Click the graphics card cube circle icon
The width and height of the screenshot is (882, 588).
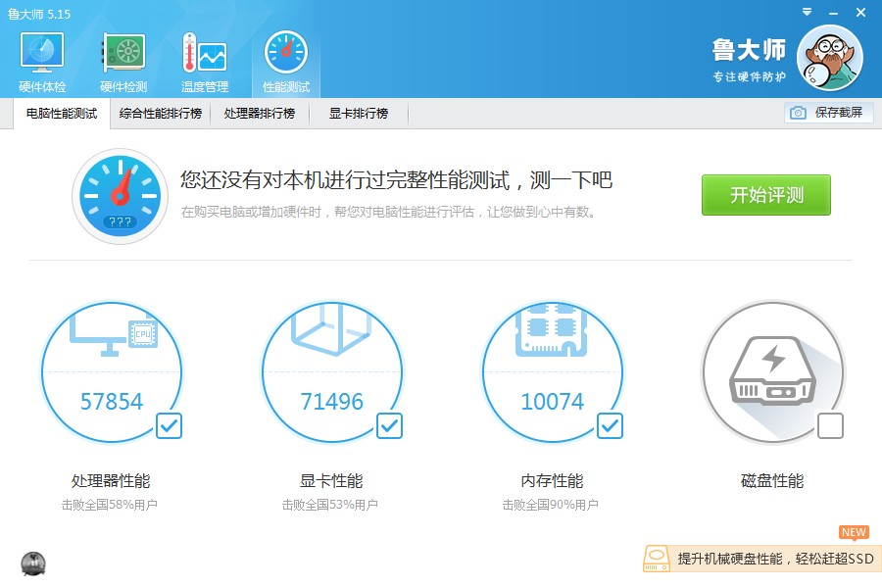tap(332, 372)
